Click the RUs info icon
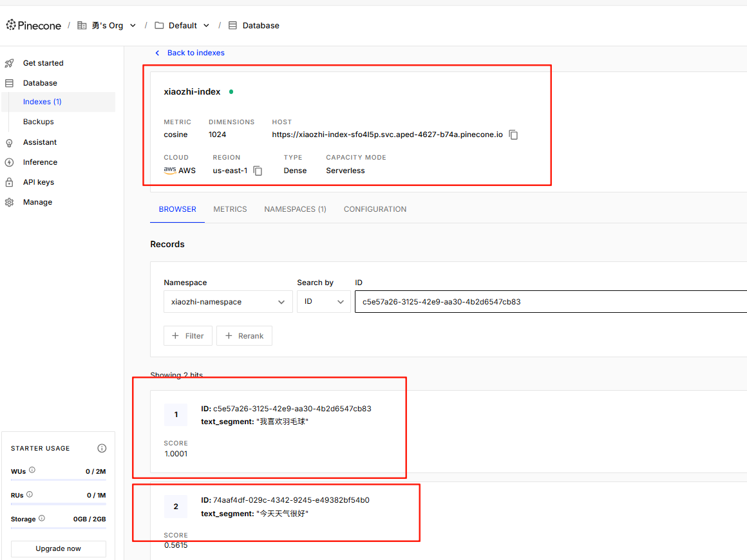 (x=30, y=494)
